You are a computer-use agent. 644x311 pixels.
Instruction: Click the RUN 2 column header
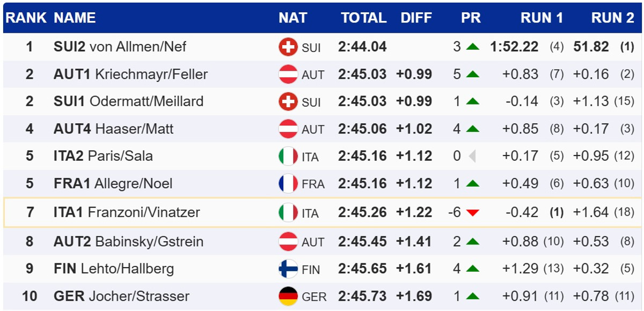pos(612,18)
